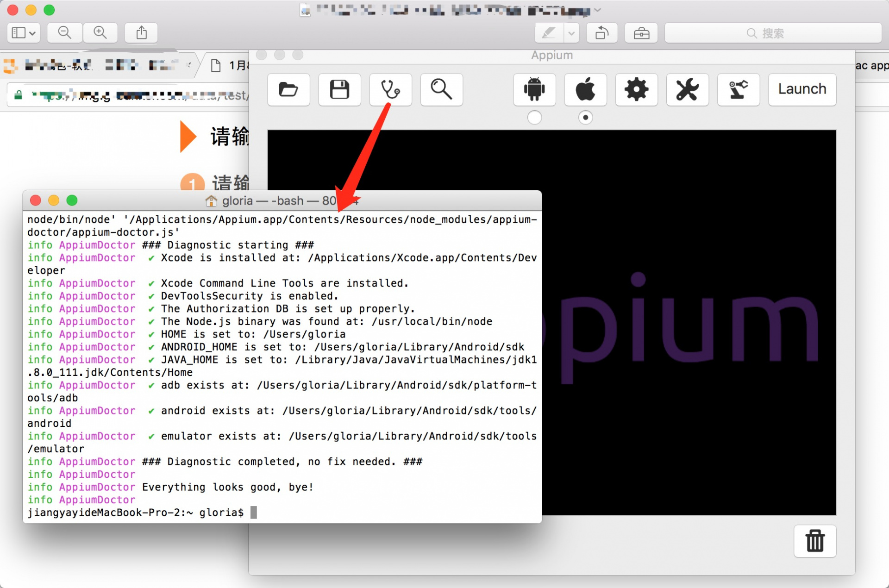Click the browser address bar lock icon
The image size is (889, 588).
(18, 95)
